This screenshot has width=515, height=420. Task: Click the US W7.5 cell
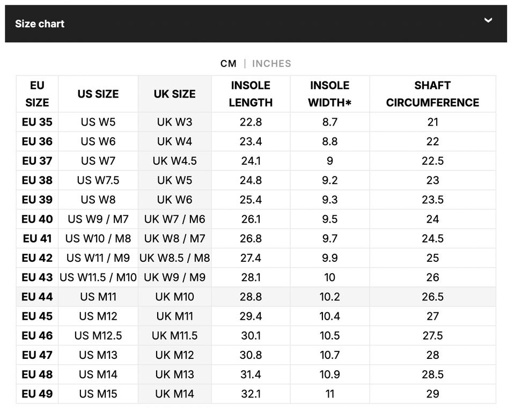[x=98, y=180]
